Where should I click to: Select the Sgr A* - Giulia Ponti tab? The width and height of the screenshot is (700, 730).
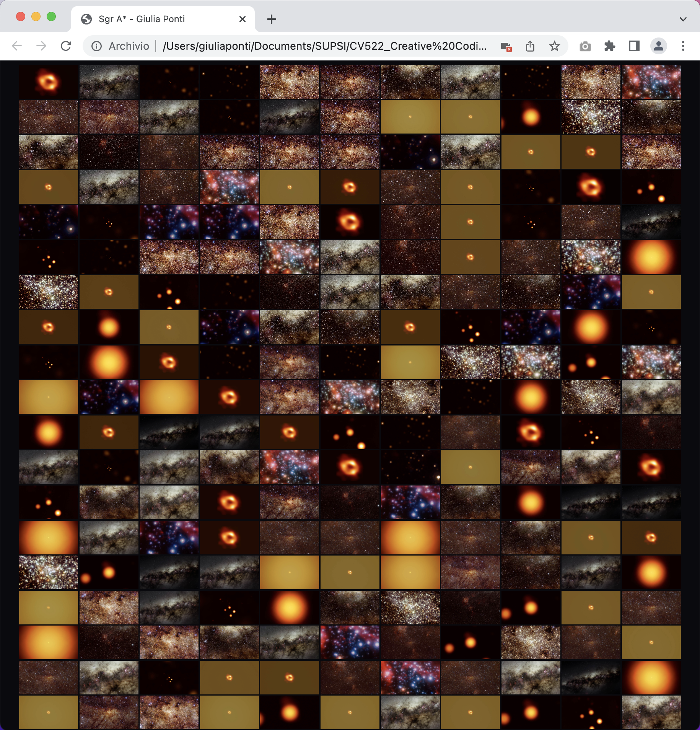click(163, 19)
